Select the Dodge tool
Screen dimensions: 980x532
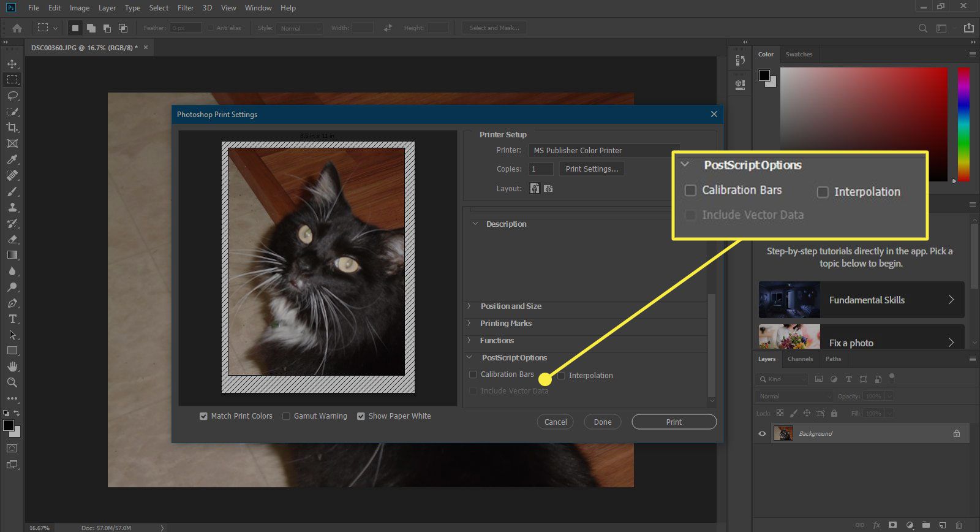tap(12, 287)
